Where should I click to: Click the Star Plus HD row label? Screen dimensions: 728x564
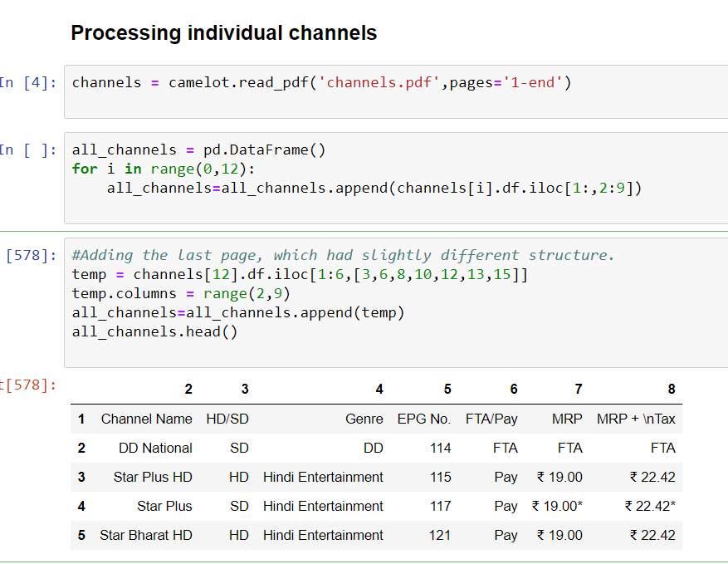coord(147,477)
